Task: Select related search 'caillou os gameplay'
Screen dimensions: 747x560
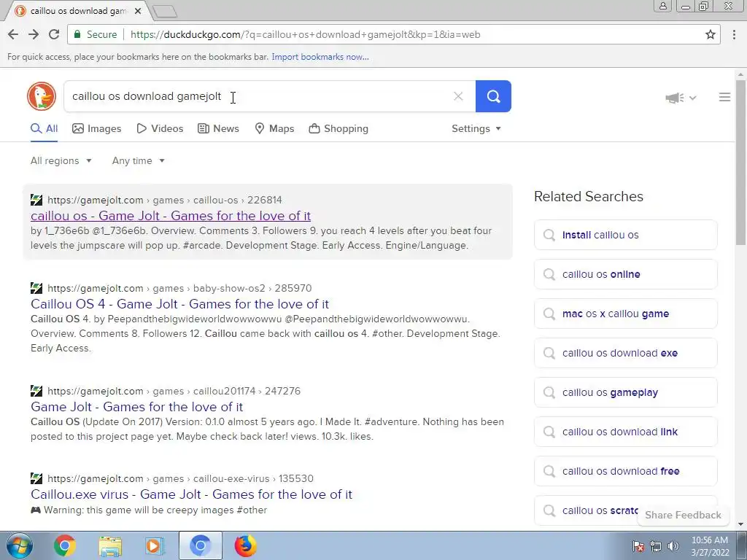Action: (x=625, y=392)
